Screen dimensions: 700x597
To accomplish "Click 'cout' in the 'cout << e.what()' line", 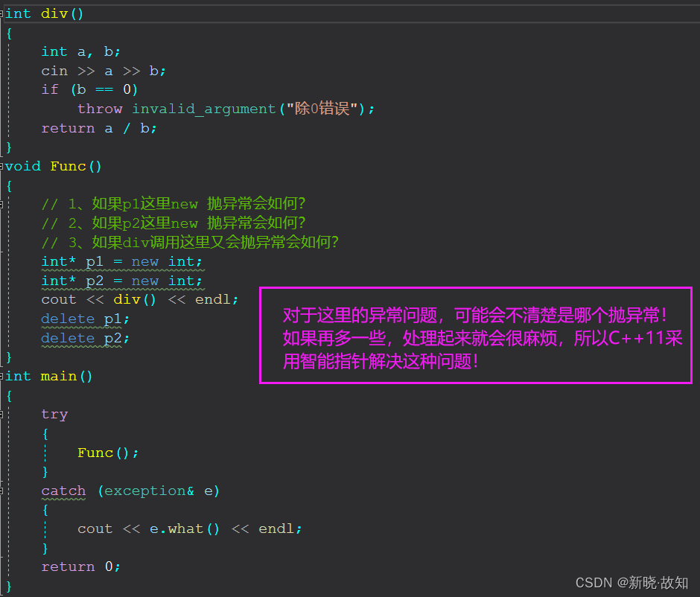I will 95,529.
